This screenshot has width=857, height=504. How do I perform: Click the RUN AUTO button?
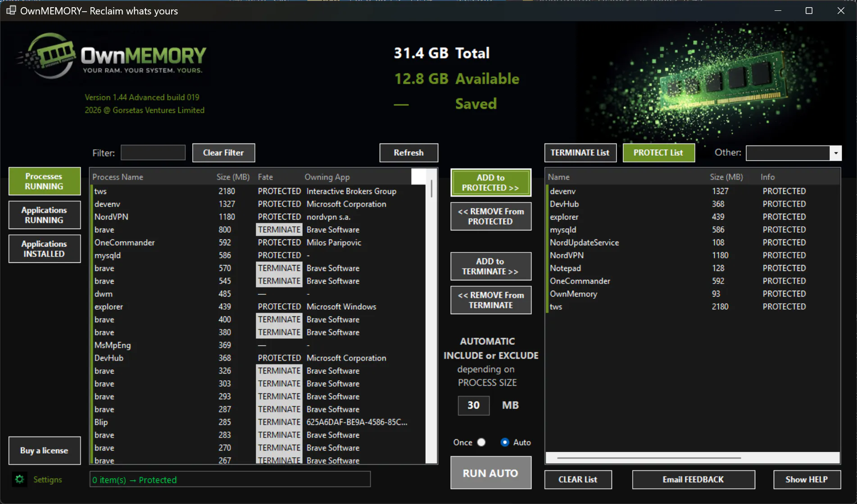pyautogui.click(x=491, y=473)
